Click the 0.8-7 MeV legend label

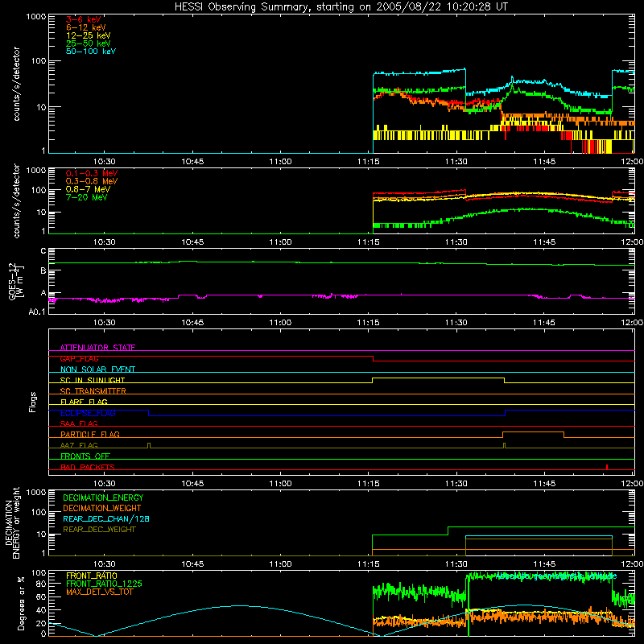coord(88,189)
